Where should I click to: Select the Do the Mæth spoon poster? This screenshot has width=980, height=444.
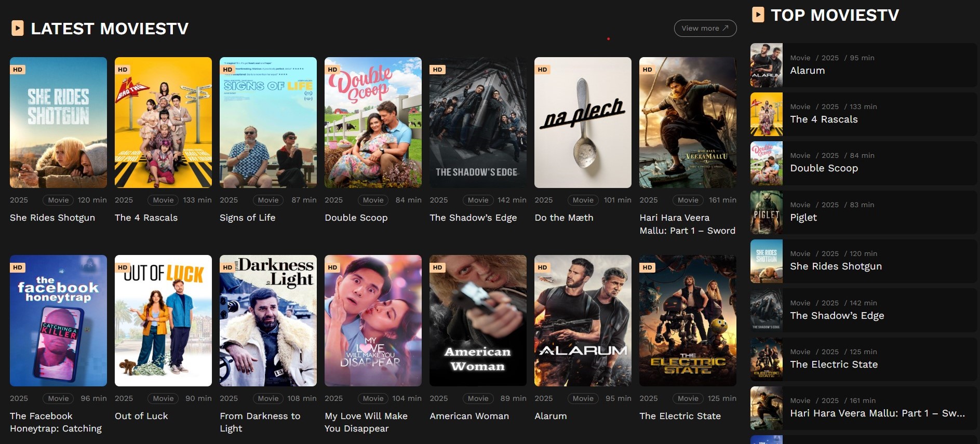[x=583, y=123]
